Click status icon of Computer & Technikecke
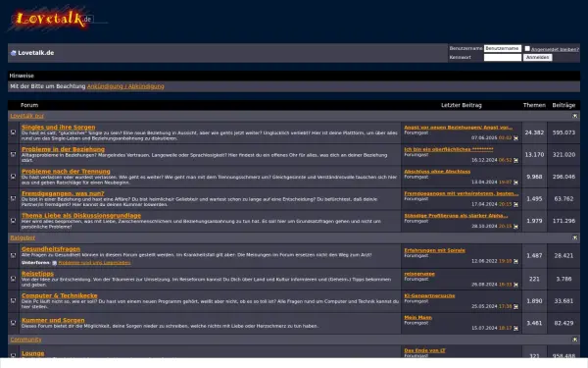The height and width of the screenshot is (368, 588). pyautogui.click(x=13, y=301)
